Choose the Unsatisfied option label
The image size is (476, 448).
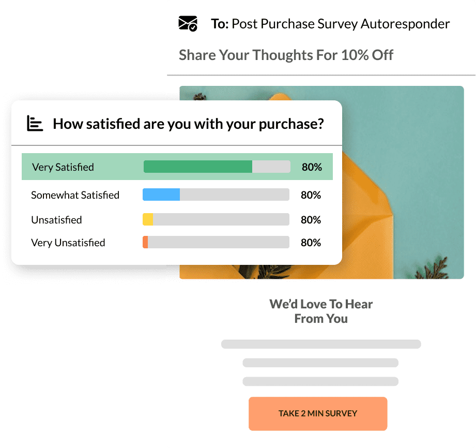[56, 220]
